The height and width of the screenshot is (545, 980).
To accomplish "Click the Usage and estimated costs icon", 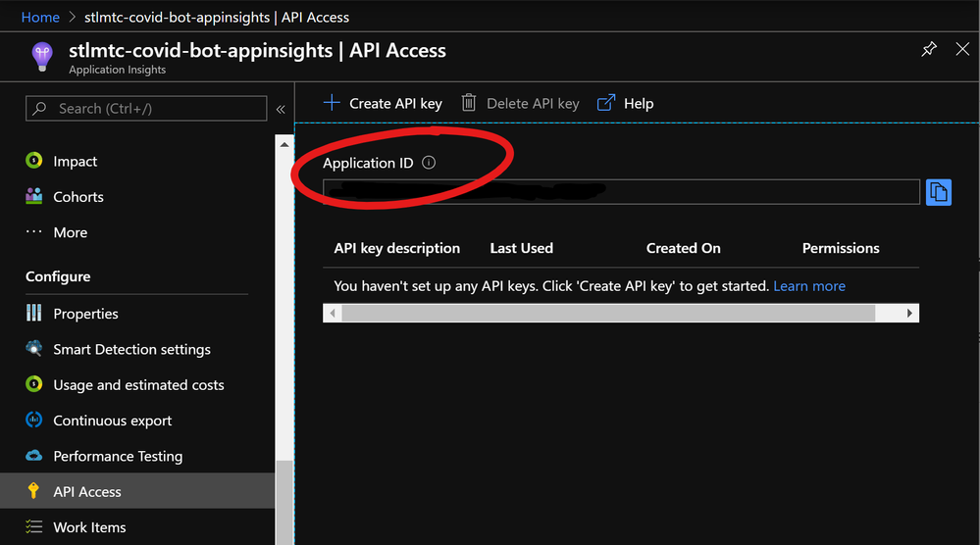I will 33,384.
